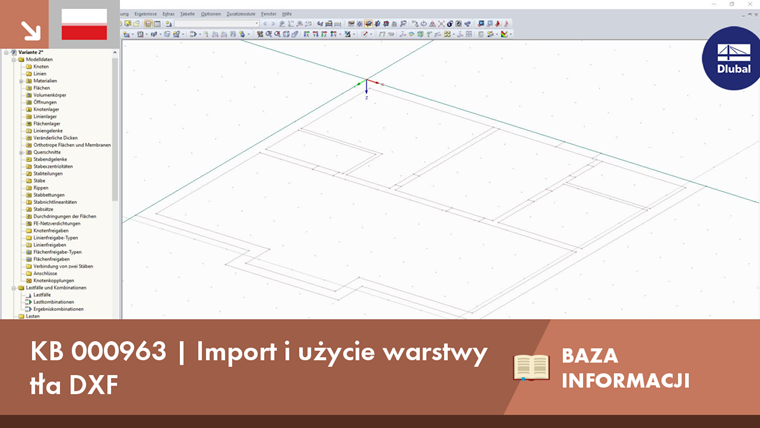Image resolution: width=760 pixels, height=428 pixels.
Task: Collapse Lastfälle und Kombinationen folder
Action: point(14,288)
